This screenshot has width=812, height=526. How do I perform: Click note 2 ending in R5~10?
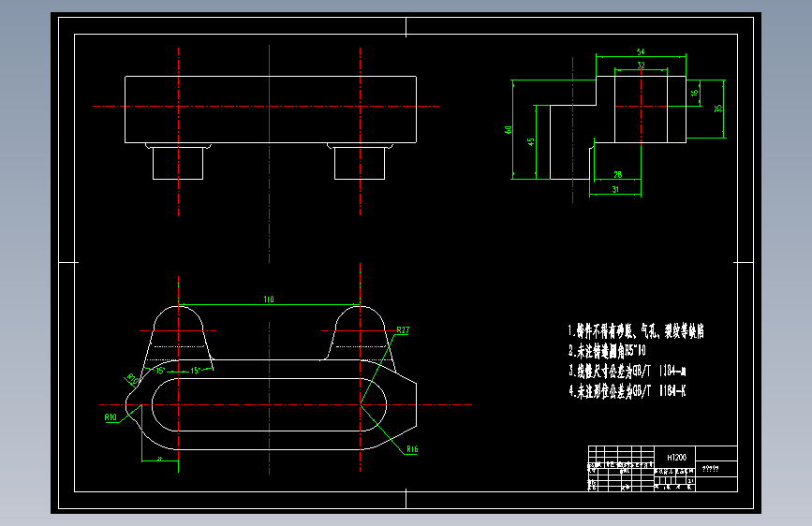point(607,351)
